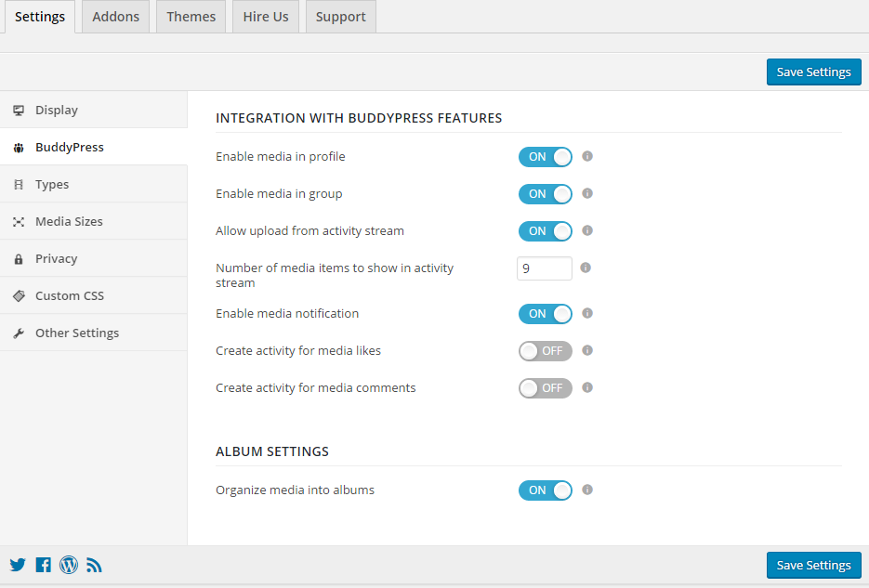The height and width of the screenshot is (588, 869).
Task: Toggle Allow upload from activity stream
Action: 546,231
